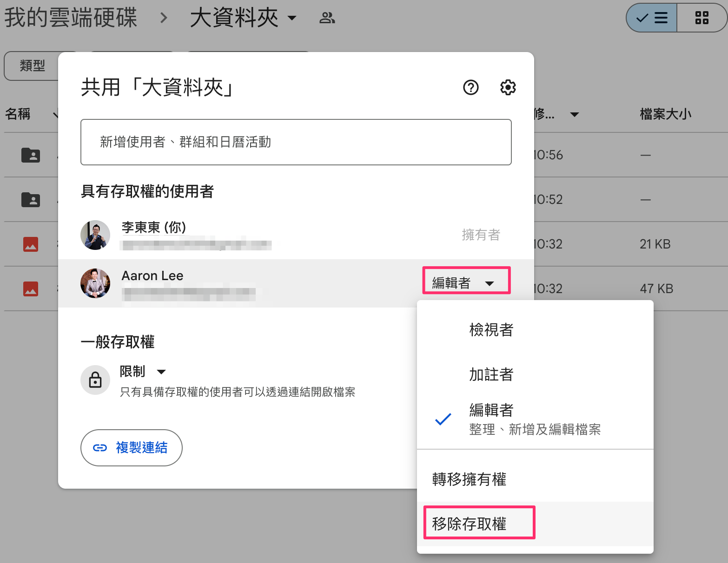Switch to list view layout
This screenshot has height=563, width=728.
(652, 18)
